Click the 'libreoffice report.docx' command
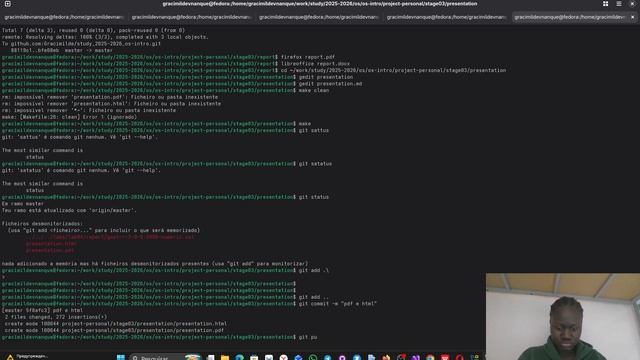 click(x=315, y=64)
